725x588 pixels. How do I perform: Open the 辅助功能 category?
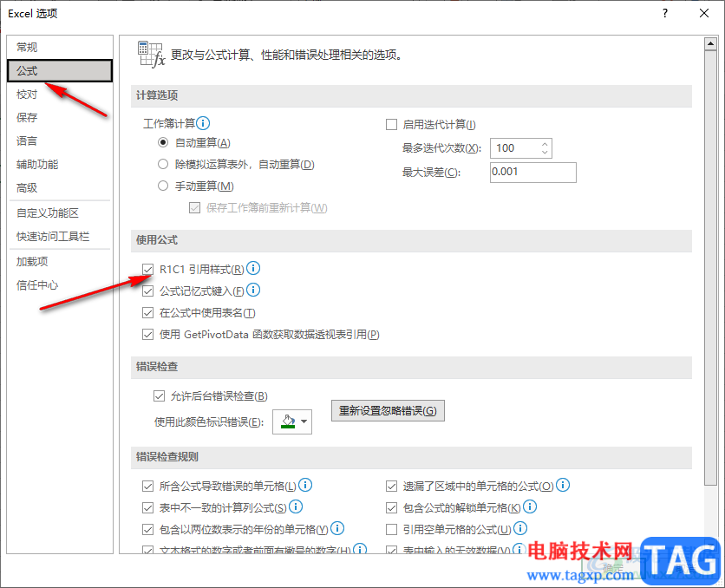pos(60,165)
